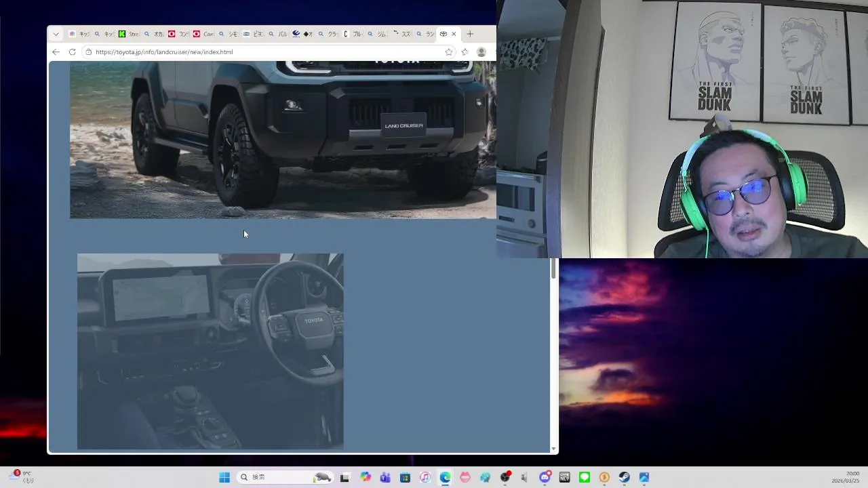Click the scrollbar down arrow

coord(553,449)
